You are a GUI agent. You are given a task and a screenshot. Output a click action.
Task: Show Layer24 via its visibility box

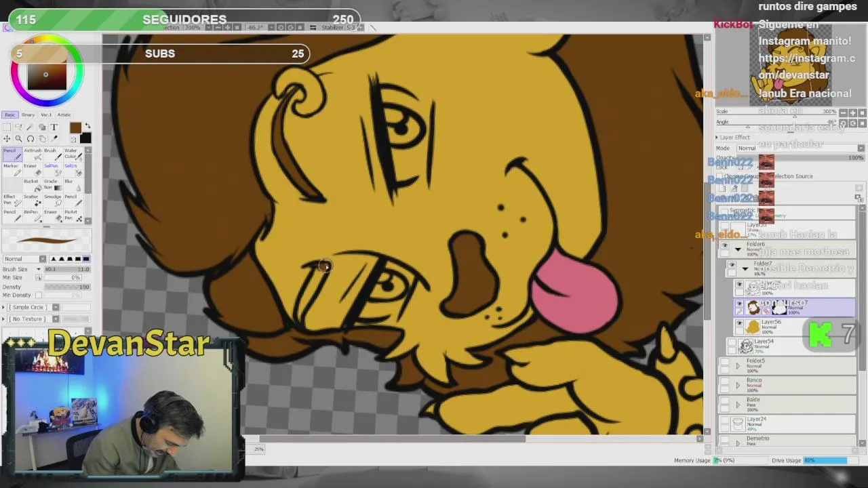(x=725, y=420)
